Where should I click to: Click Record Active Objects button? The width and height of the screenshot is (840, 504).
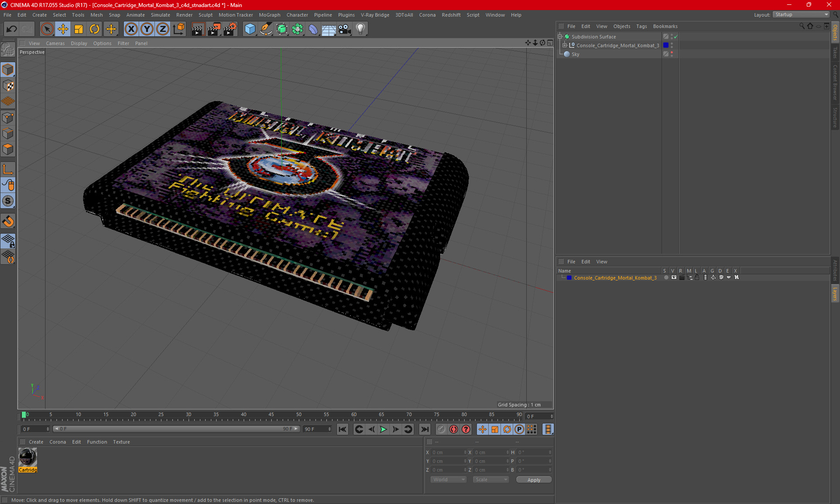click(x=441, y=429)
